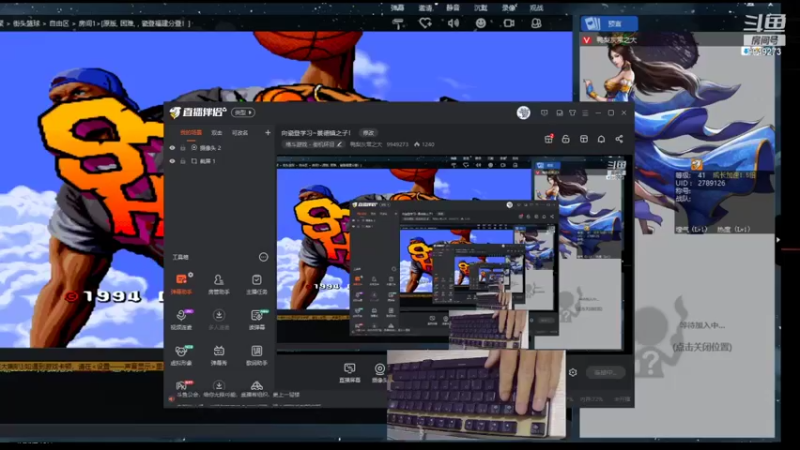This screenshot has height=450, width=800.
Task: Click the 录像 label in game top menu
Action: (x=508, y=8)
